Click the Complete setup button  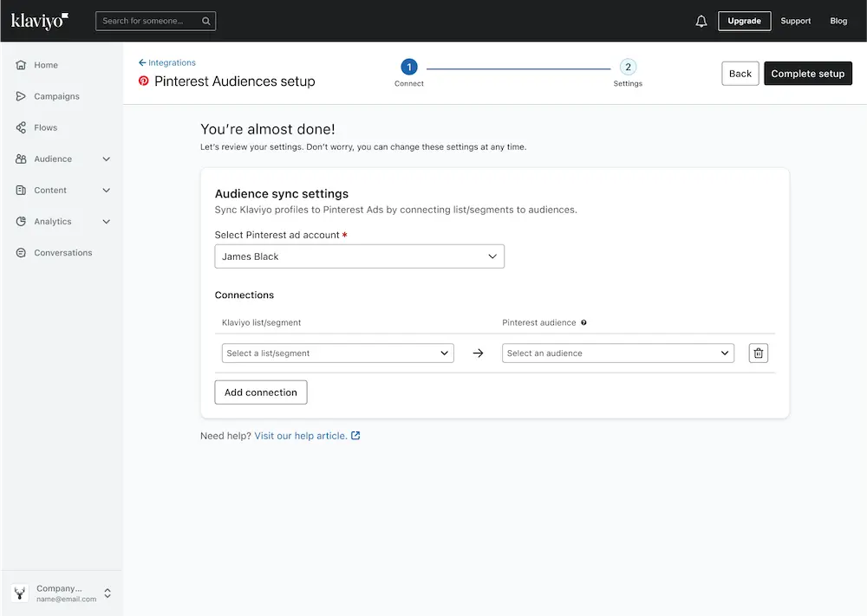coord(807,73)
